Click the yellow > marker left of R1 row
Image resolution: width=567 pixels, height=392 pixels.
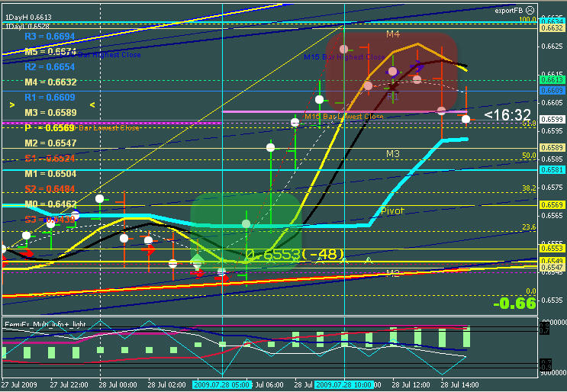[x=12, y=104]
